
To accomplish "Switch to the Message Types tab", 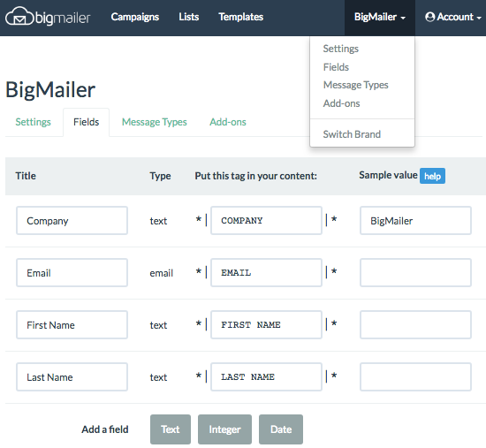I will [155, 122].
